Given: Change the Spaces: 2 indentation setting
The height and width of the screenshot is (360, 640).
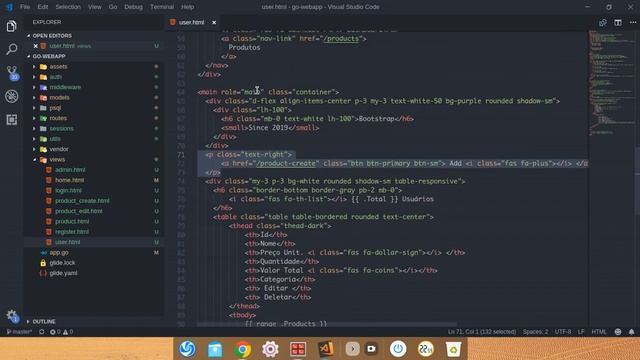Looking at the screenshot, I should tap(536, 332).
